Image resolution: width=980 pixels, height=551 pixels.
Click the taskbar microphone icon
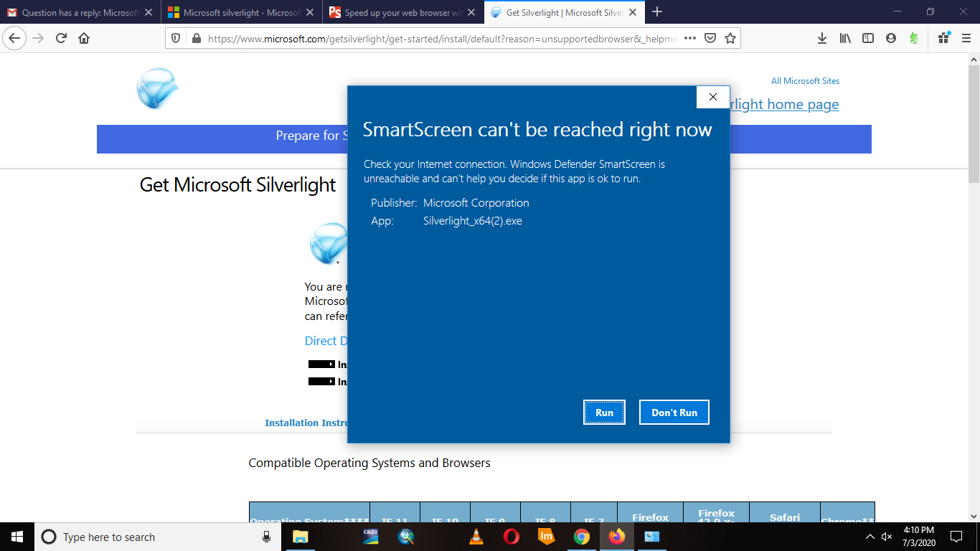pos(266,537)
